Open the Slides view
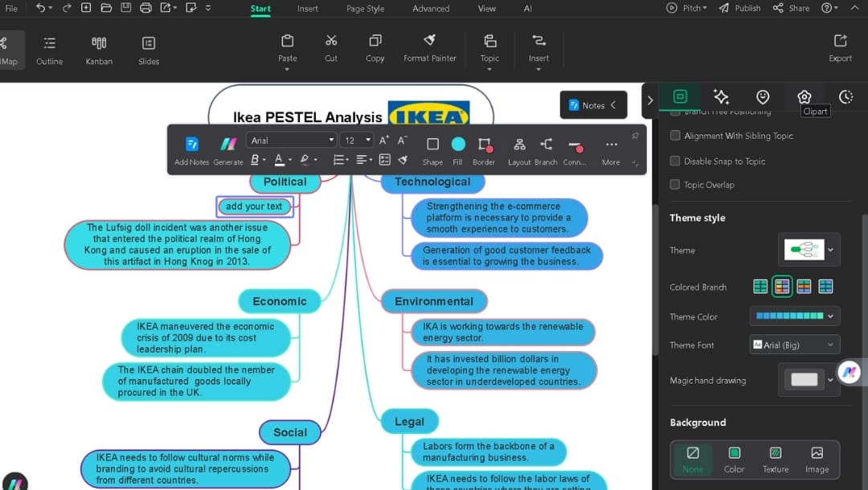Viewport: 868px width, 490px height. point(149,51)
